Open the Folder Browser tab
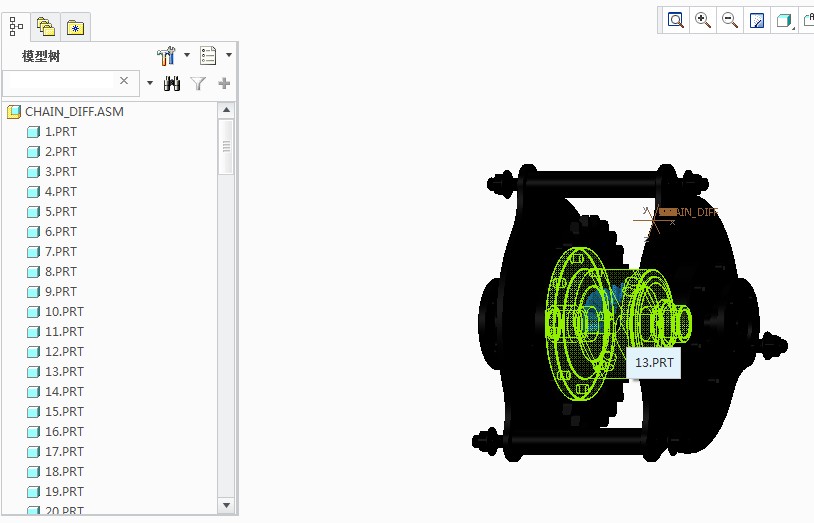The height and width of the screenshot is (523, 814). pos(46,26)
